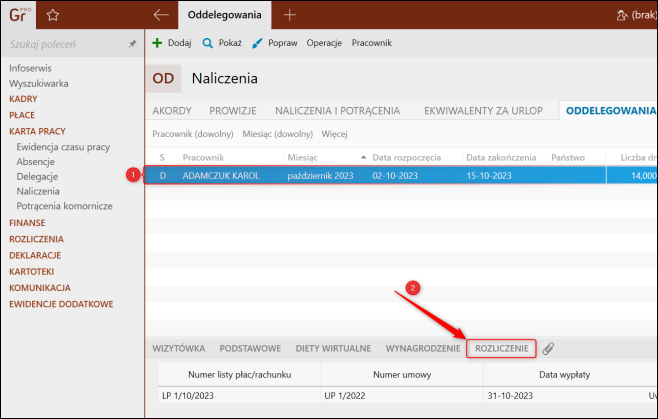The width and height of the screenshot is (658, 419).
Task: Pin the command search panel
Action: (x=132, y=44)
